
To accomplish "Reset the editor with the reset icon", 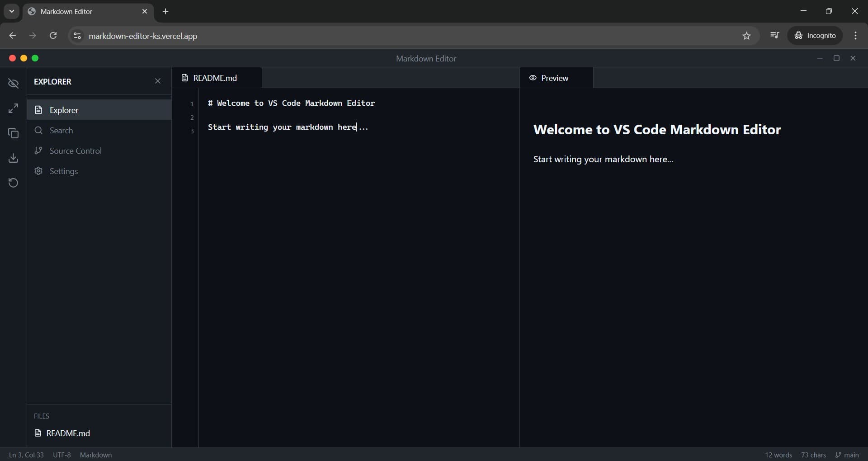I will click(x=13, y=183).
